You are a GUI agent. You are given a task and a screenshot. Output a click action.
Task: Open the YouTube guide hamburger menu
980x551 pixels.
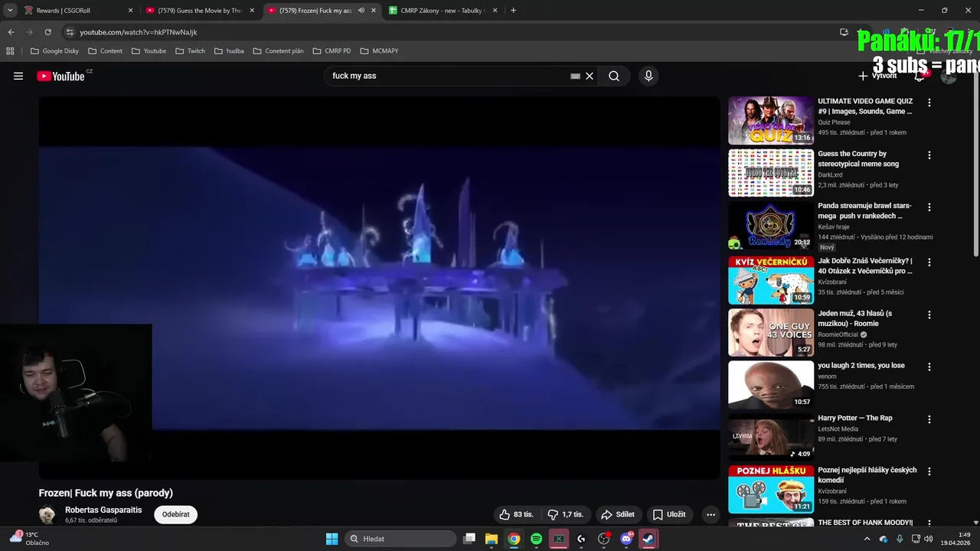(x=18, y=76)
